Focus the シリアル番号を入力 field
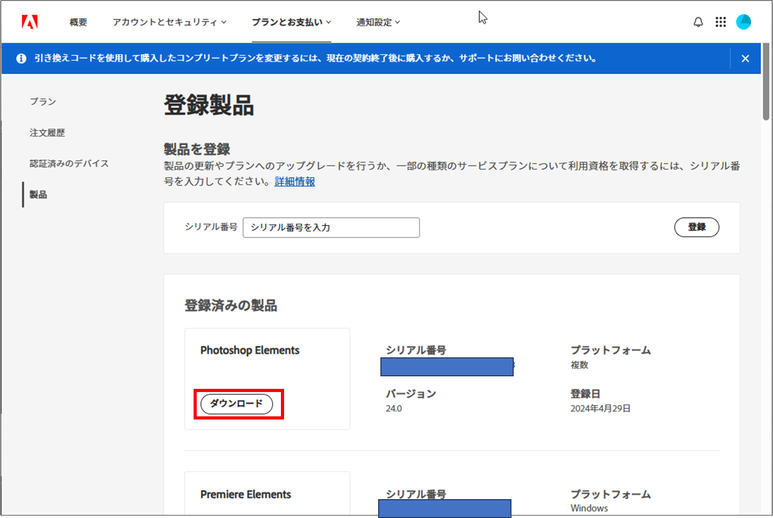The height and width of the screenshot is (518, 773). (x=331, y=228)
